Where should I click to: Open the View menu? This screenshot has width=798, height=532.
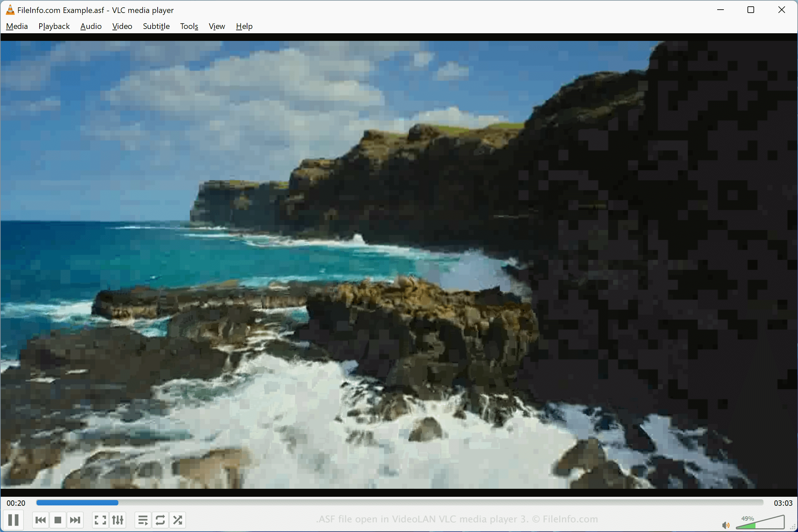pos(217,26)
